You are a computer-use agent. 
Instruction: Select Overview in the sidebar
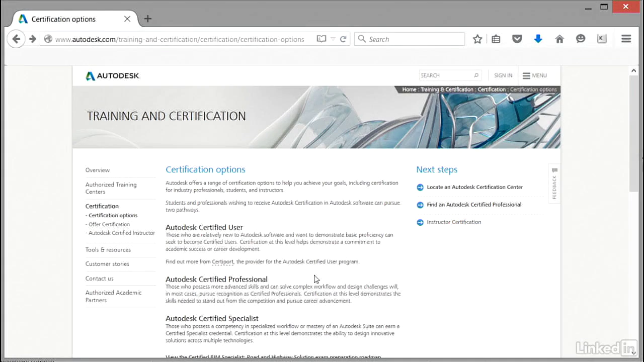click(x=98, y=170)
